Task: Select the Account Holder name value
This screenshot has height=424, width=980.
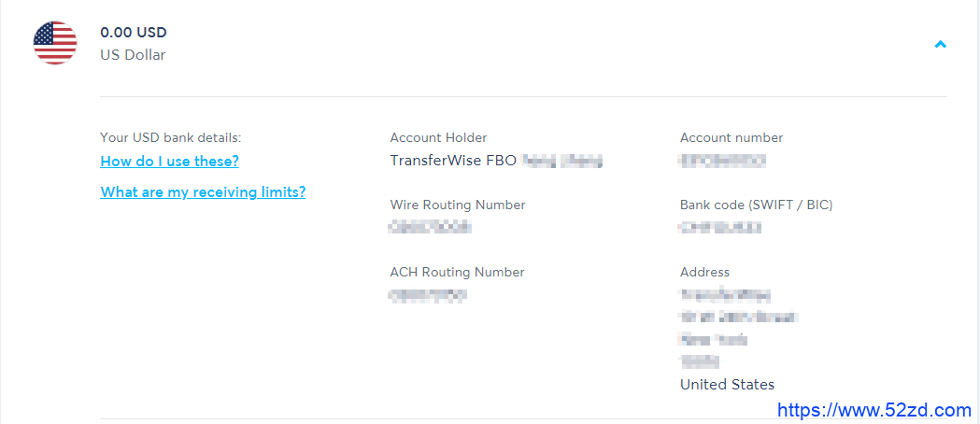Action: click(496, 161)
